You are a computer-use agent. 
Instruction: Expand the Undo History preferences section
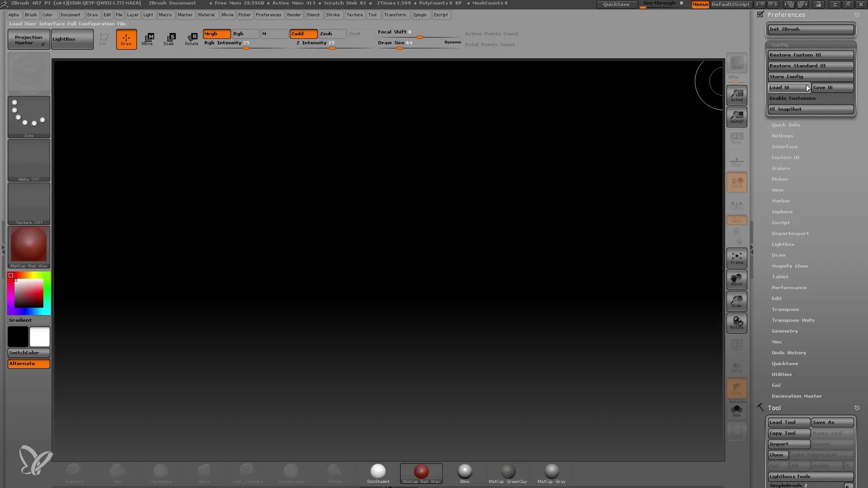[788, 353]
